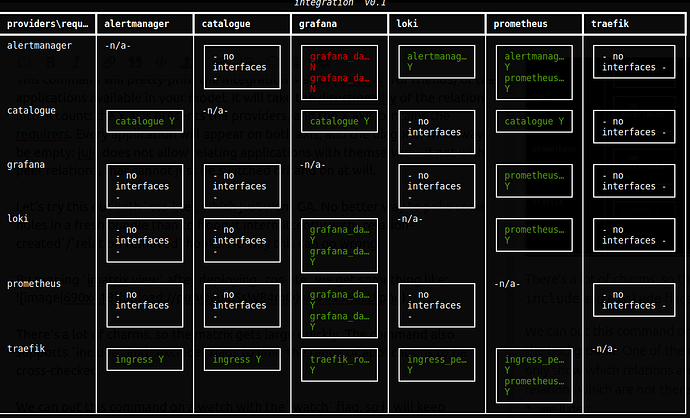Select alertmanager row cell under prometheus column
This screenshot has width=690, height=418.
[x=534, y=73]
